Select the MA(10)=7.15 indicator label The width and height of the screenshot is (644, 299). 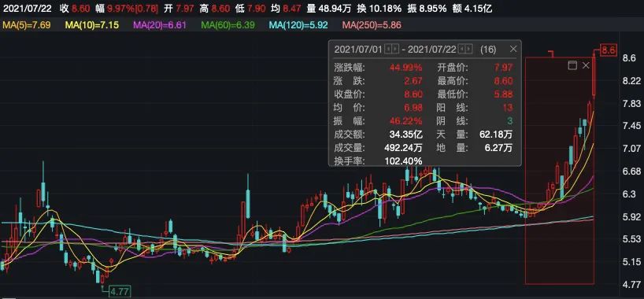pyautogui.click(x=92, y=25)
